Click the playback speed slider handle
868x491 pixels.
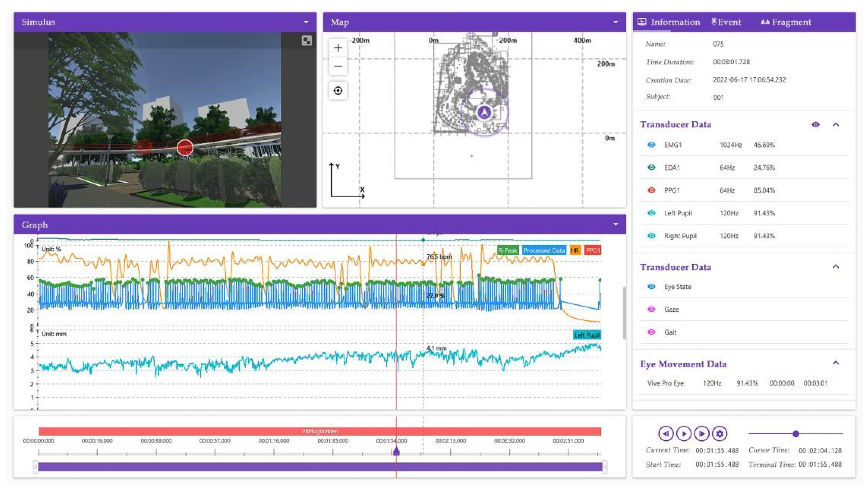point(796,434)
